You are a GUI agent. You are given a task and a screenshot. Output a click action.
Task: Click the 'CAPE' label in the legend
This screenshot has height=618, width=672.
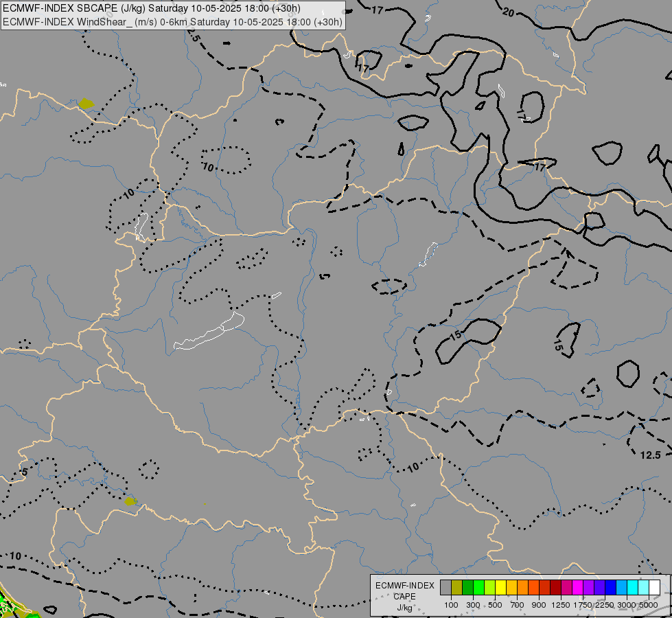[x=404, y=597]
